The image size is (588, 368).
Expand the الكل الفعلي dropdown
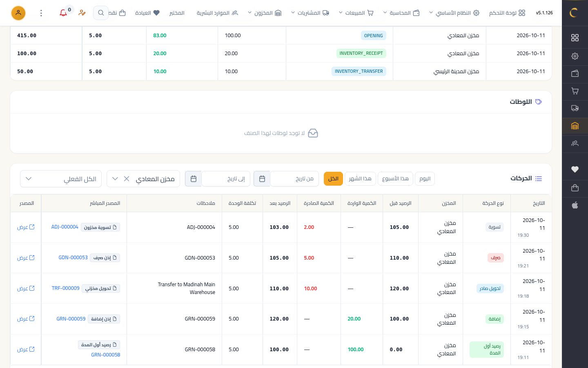(61, 179)
